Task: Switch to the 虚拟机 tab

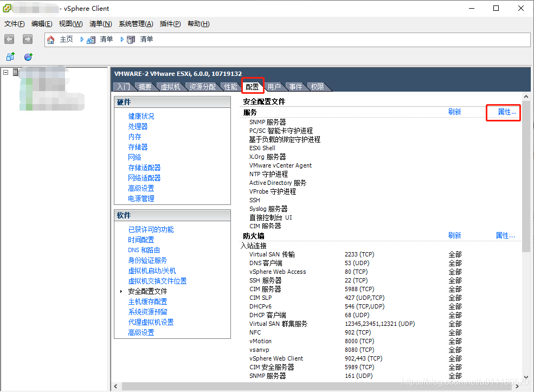Action: [170, 87]
